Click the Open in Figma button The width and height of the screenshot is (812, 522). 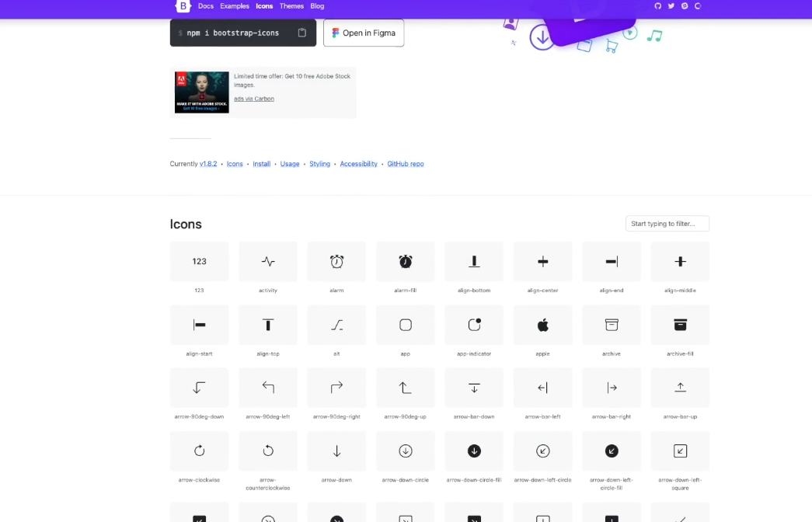[364, 33]
